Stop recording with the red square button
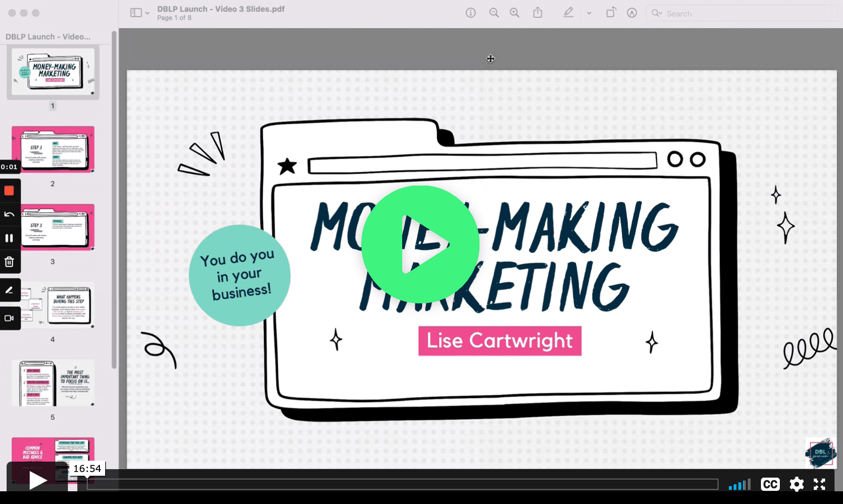This screenshot has height=504, width=843. (9, 191)
